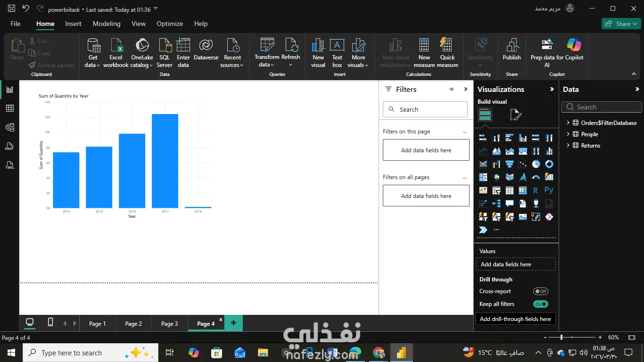Switch to the Insert ribbon tab
Image resolution: width=644 pixels, height=362 pixels.
(73, 24)
